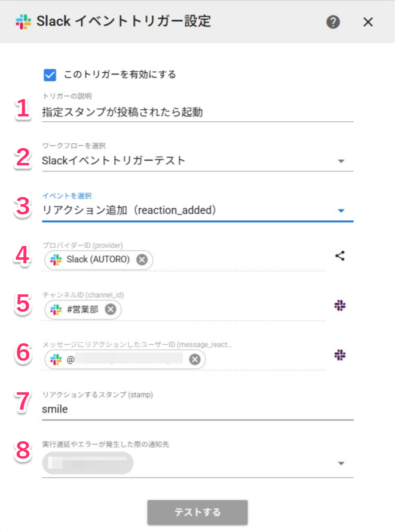
Task: Click the Slack icon beside channel ID field
Action: click(340, 305)
